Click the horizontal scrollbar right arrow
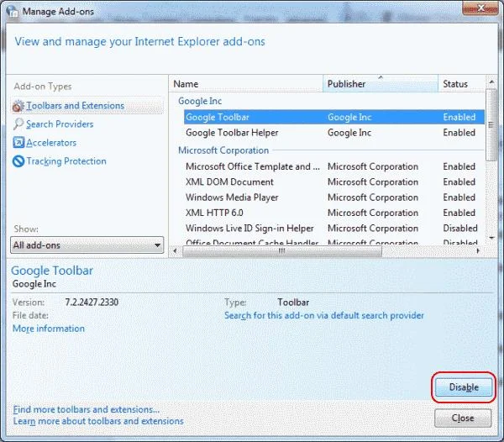This screenshot has height=442, width=504. 478,250
